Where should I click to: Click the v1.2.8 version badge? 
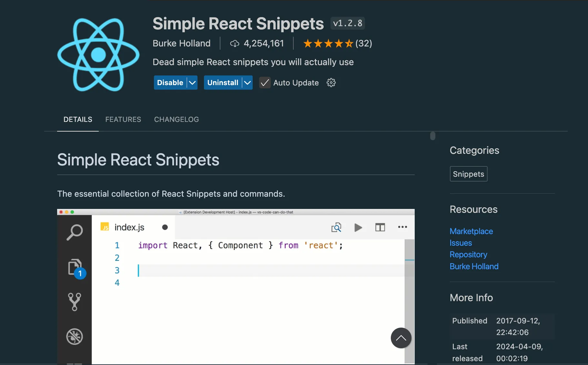tap(348, 23)
